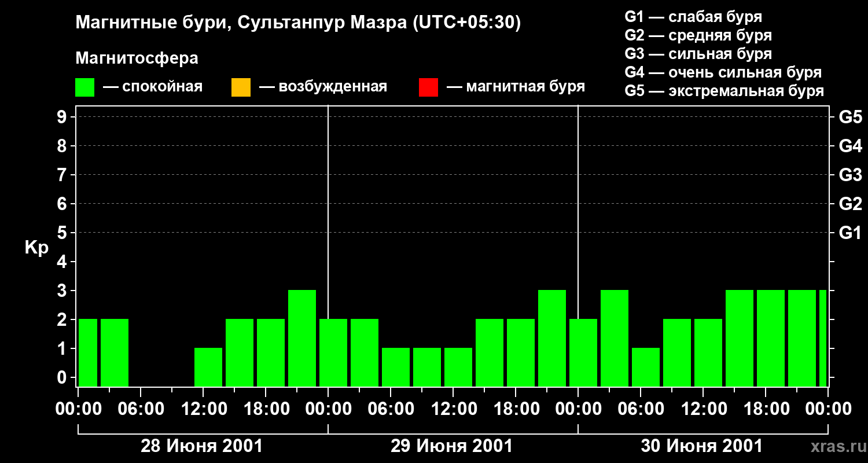The height and width of the screenshot is (463, 868).
Task: Click the only Kp 3 bar on 29 June
Action: (x=552, y=338)
